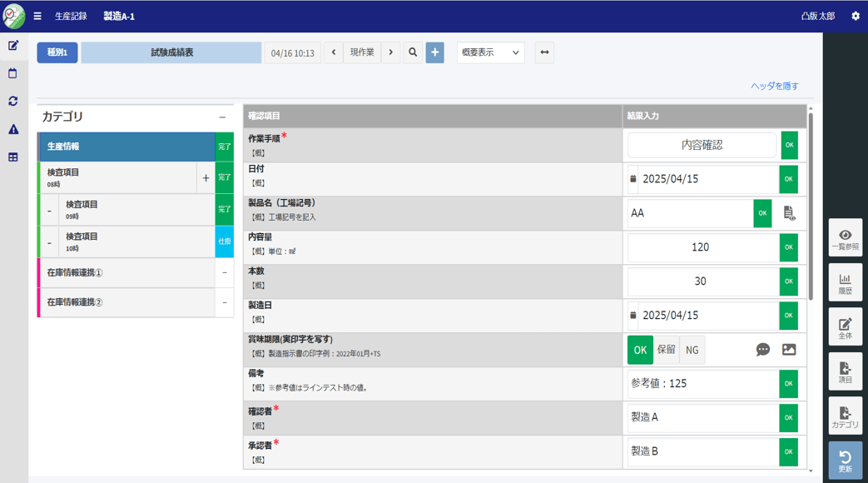This screenshot has width=868, height=483.
Task: Click the image icon in 賞味期限 row
Action: 789,350
